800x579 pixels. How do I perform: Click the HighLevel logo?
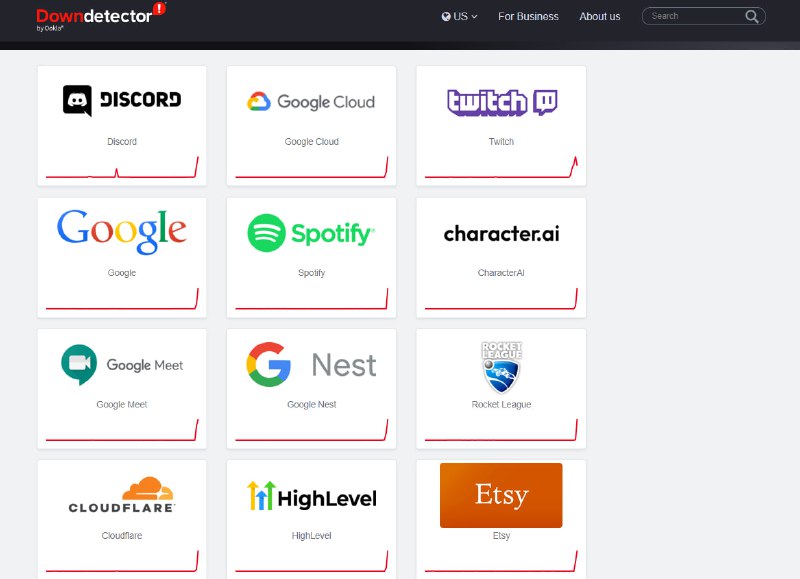point(312,496)
